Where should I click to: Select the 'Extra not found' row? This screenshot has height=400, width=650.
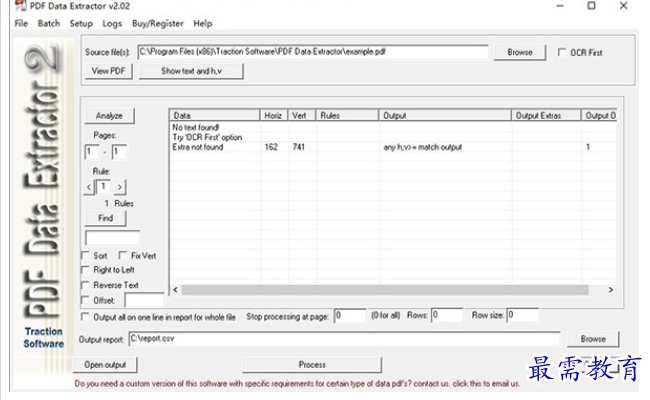393,147
